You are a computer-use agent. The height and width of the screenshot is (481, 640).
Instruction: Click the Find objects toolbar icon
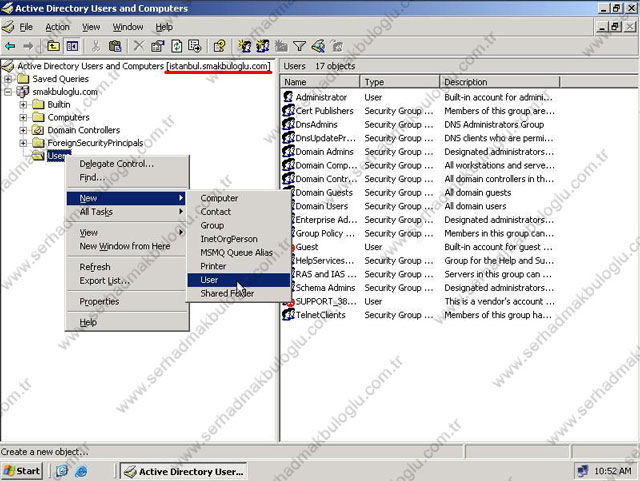tap(318, 46)
